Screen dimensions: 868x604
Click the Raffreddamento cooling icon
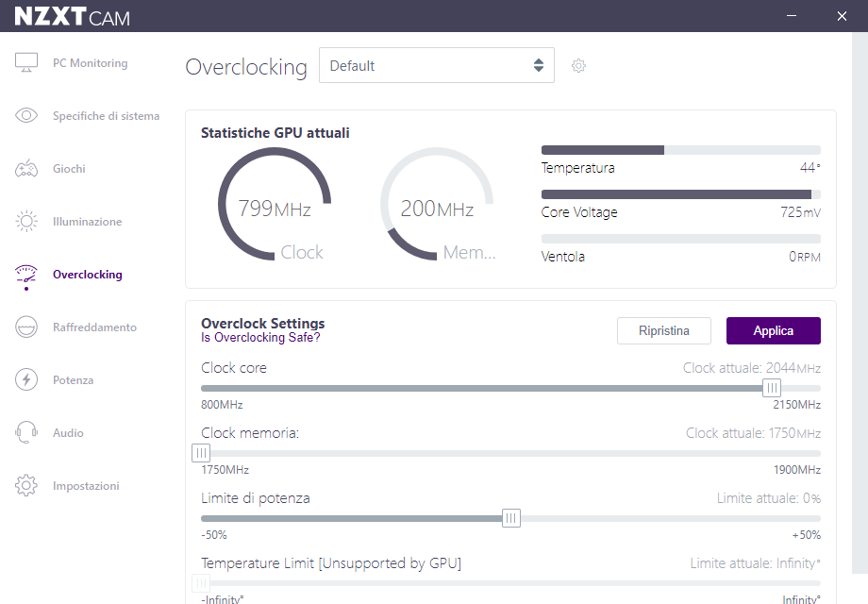[26, 327]
